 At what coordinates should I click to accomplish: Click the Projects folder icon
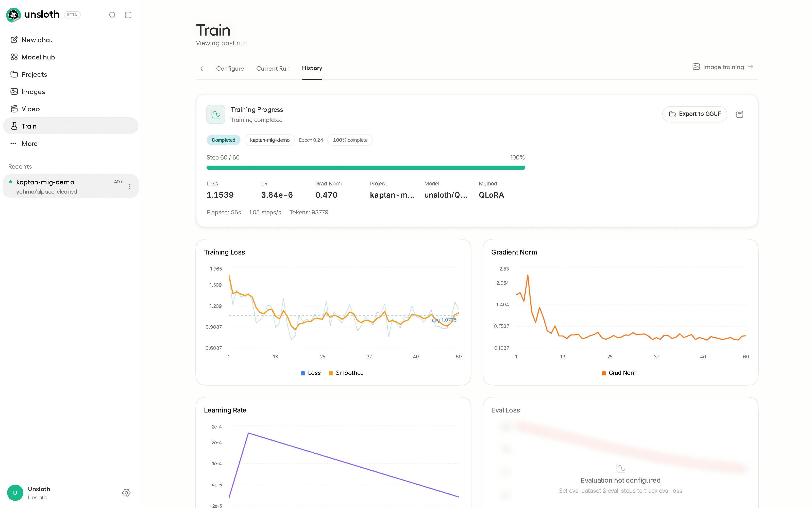14,74
